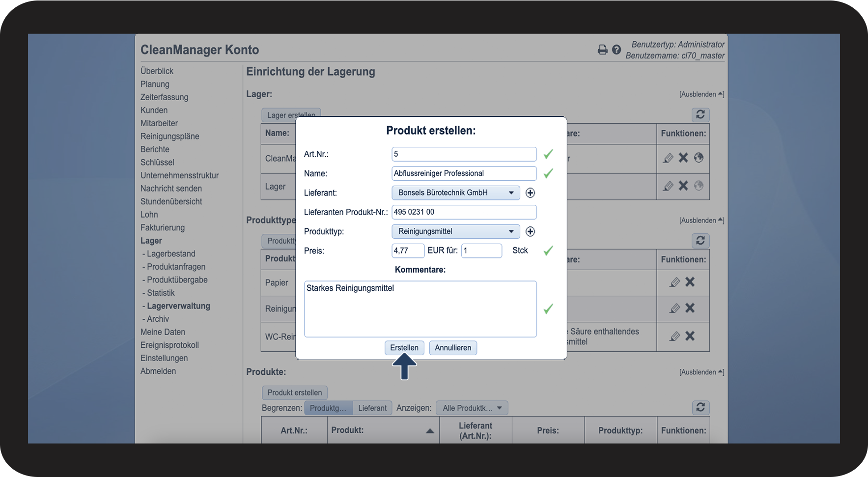Edit the WC-Reiniger product type
This screenshot has width=868, height=477.
(x=675, y=336)
